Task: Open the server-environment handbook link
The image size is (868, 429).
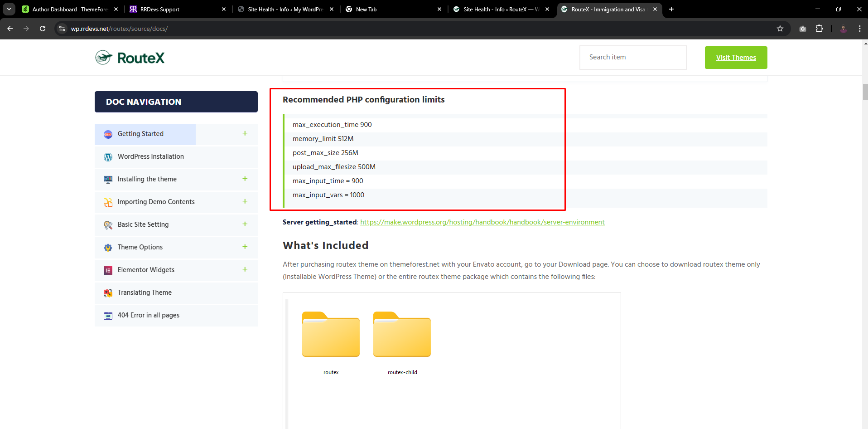Action: [482, 222]
